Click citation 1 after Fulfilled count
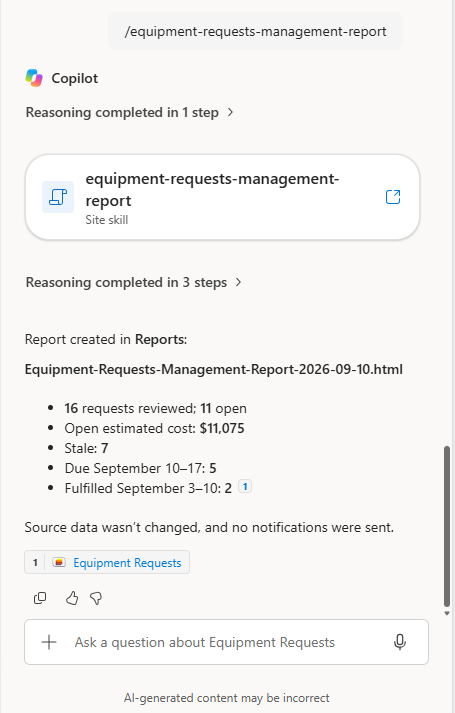The height and width of the screenshot is (713, 455). [245, 487]
